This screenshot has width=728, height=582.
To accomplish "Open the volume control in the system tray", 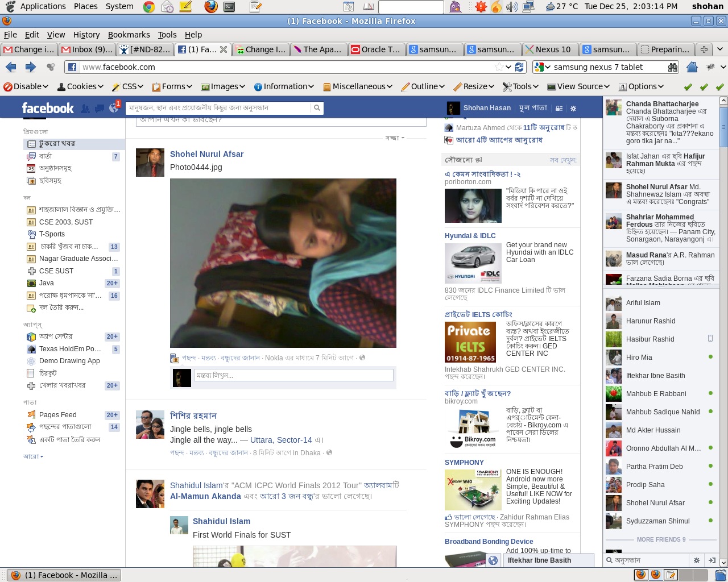I will pyautogui.click(x=512, y=7).
